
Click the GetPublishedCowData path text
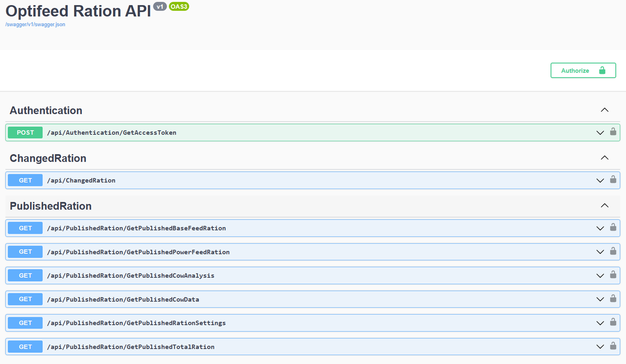123,300
